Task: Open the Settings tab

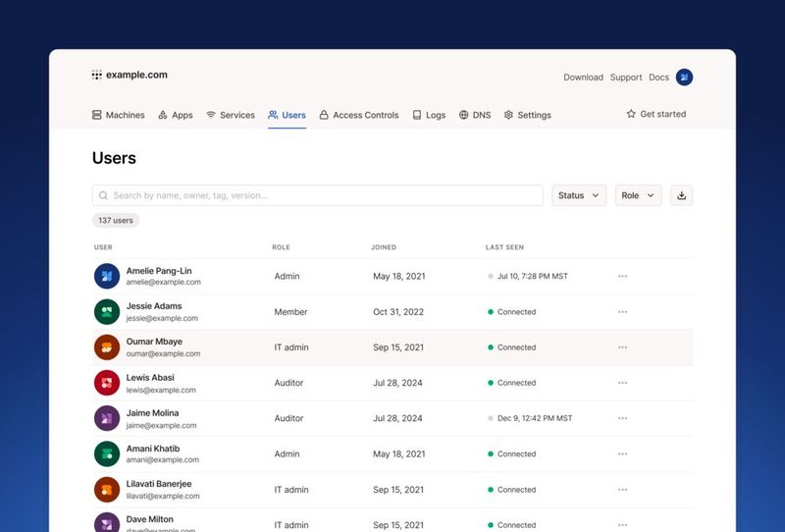Action: click(527, 115)
